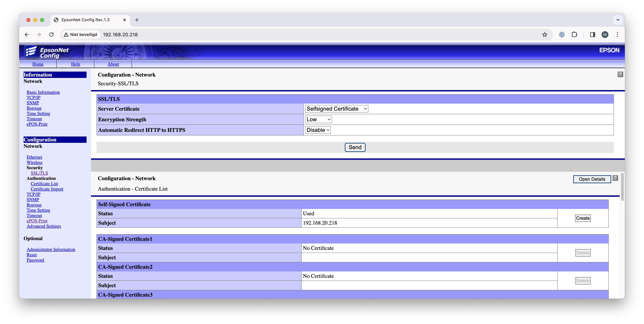Open Basic Information link
The image size is (644, 324).
(x=43, y=92)
